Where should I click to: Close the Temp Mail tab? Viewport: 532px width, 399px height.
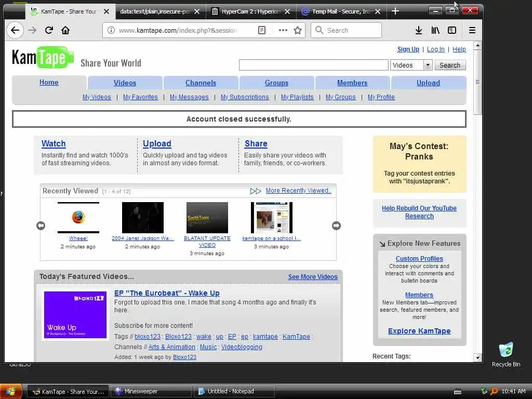point(378,11)
